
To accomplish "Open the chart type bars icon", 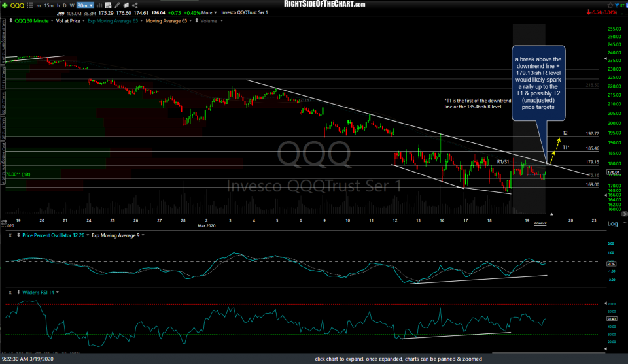I will (x=99, y=5).
